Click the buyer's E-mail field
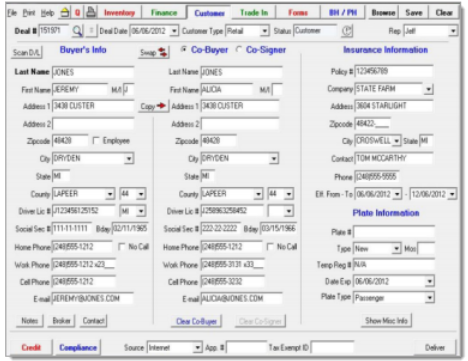Screen dimensions: 468x361 pos(93,298)
